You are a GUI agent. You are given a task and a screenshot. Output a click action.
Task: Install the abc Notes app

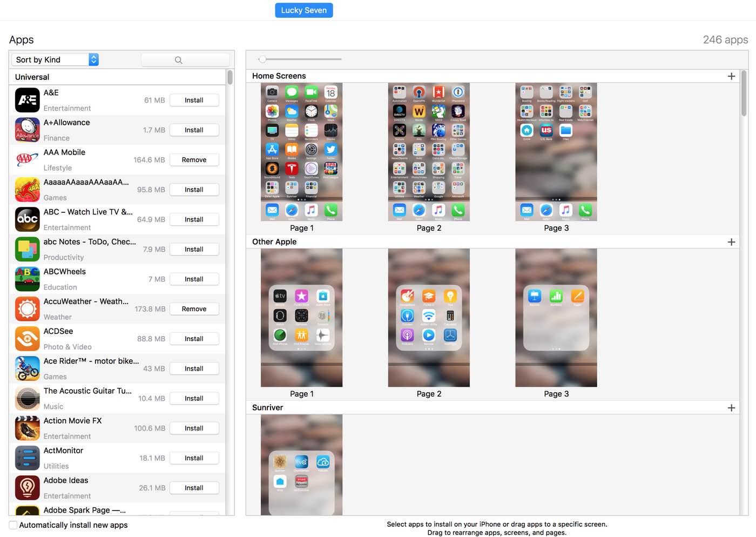click(x=194, y=249)
